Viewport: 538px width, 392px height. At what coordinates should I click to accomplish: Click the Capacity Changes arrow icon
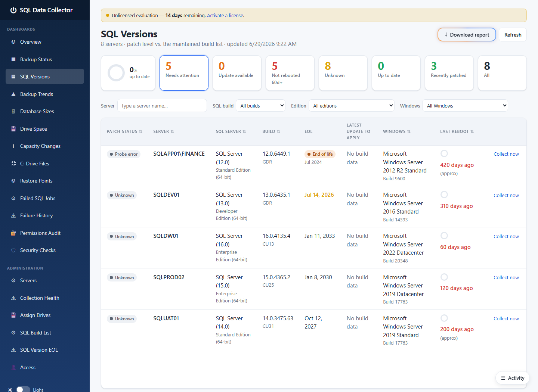pyautogui.click(x=13, y=146)
